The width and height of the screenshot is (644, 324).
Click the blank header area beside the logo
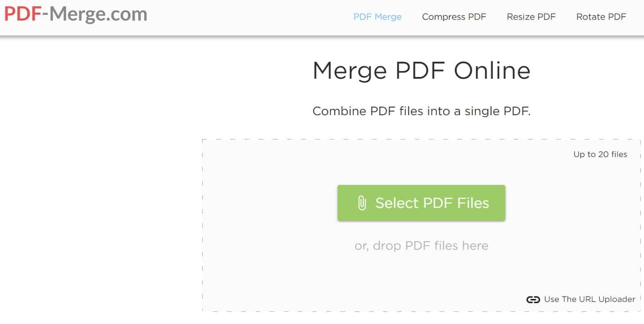pos(248,17)
